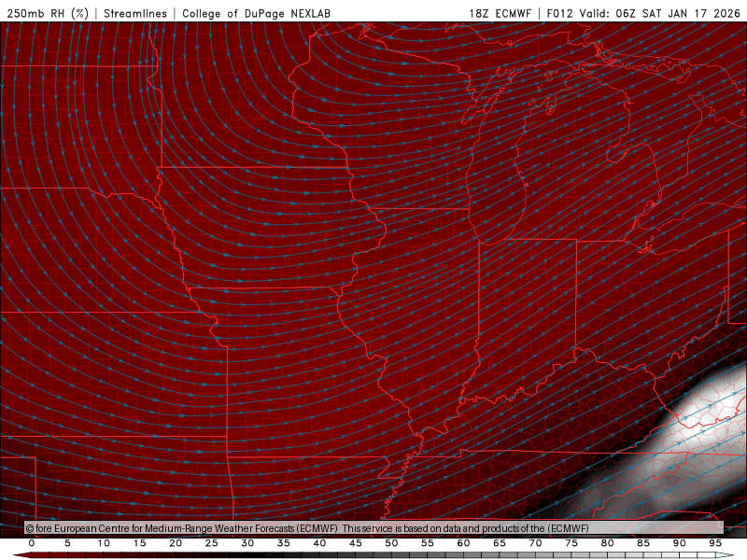This screenshot has width=747, height=560.
Task: Click the ECMWF copyright notice banner
Action: tap(374, 528)
